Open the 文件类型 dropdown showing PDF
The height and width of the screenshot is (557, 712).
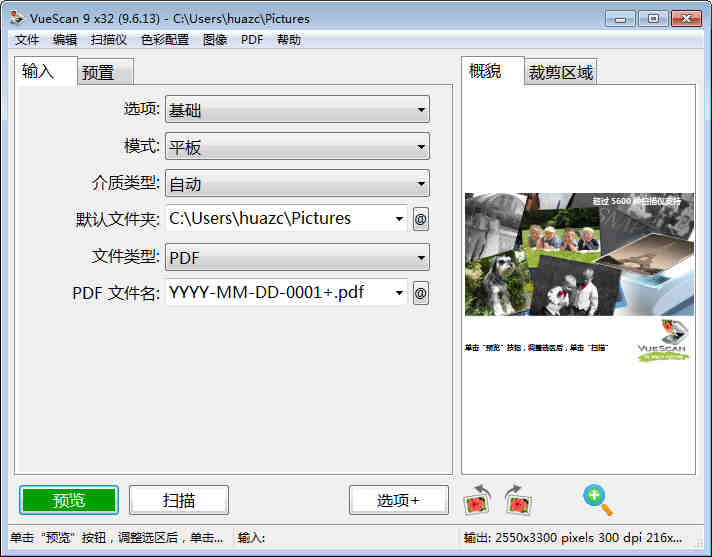297,257
